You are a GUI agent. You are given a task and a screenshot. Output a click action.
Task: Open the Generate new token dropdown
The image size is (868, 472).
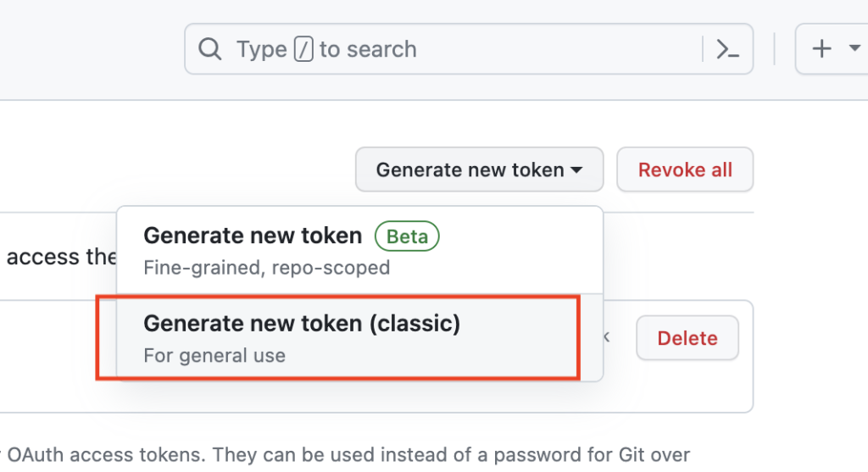(480, 169)
